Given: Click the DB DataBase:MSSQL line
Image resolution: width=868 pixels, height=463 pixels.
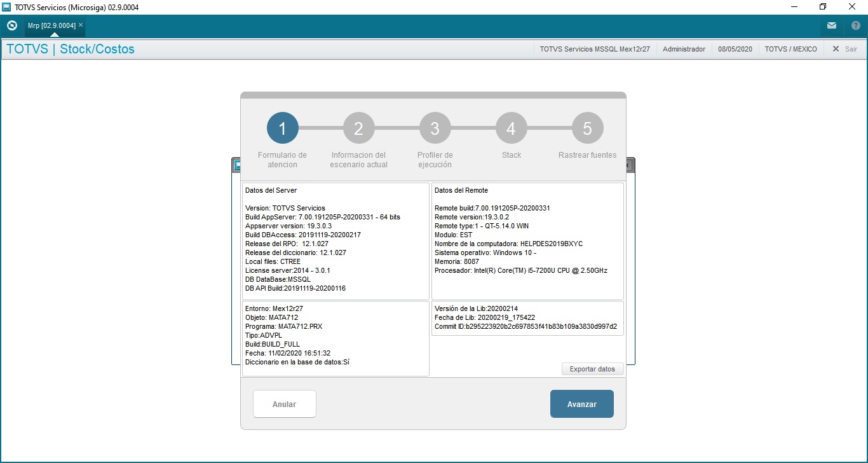Looking at the screenshot, I should [278, 279].
